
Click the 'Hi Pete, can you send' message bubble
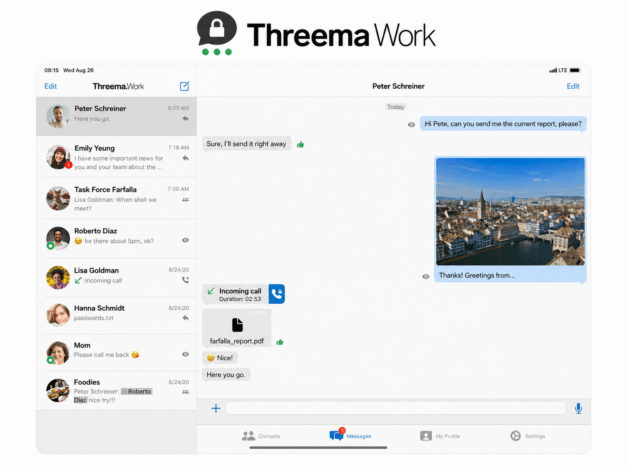503,124
